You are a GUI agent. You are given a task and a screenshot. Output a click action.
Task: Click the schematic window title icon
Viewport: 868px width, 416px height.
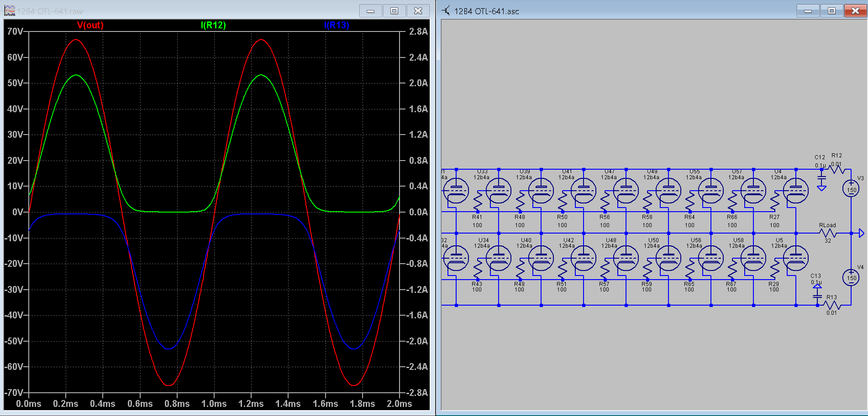pos(446,10)
